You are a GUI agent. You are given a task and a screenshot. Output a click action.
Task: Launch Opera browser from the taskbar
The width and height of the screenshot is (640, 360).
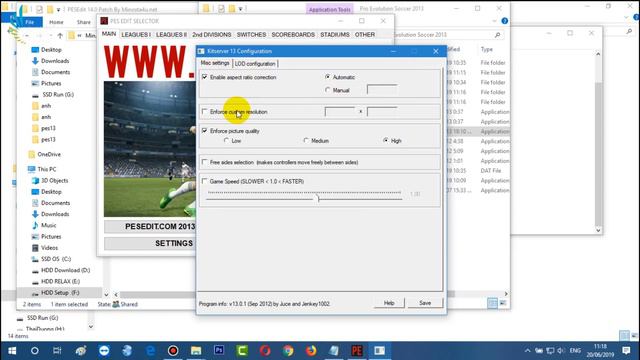tap(265, 351)
